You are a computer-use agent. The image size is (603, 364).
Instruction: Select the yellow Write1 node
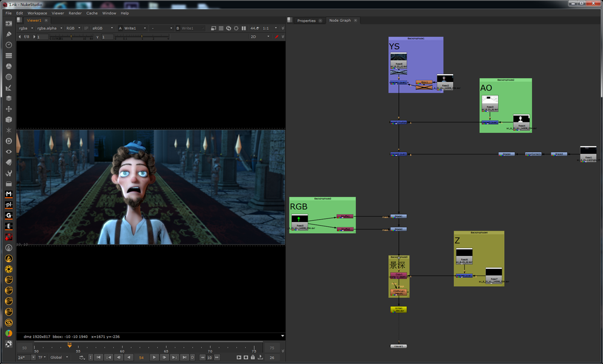pyautogui.click(x=399, y=309)
